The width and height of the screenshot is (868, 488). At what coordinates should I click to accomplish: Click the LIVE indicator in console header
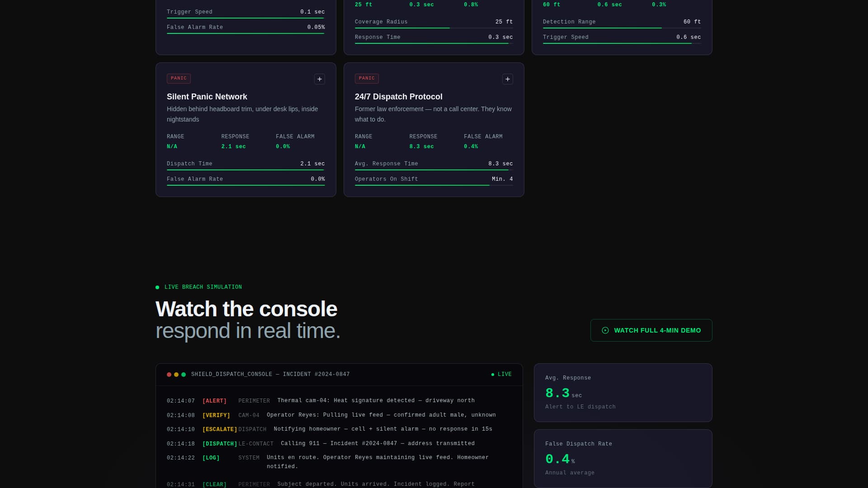coord(501,374)
